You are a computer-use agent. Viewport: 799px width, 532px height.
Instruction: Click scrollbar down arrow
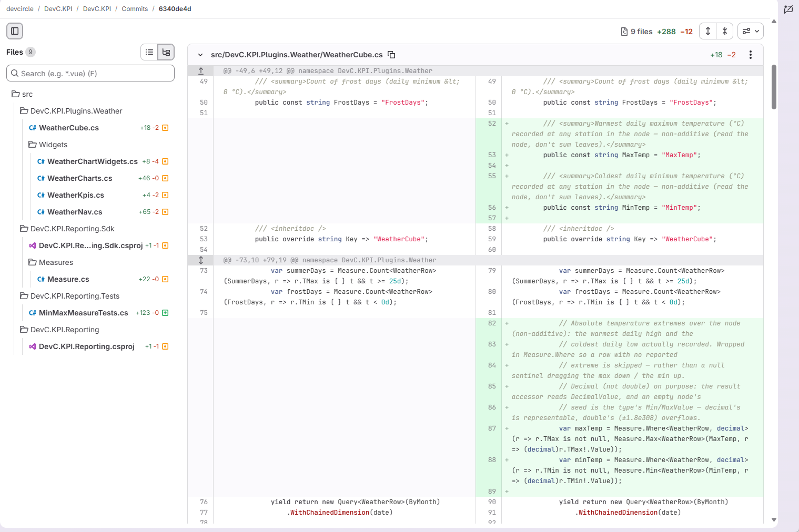pyautogui.click(x=774, y=519)
